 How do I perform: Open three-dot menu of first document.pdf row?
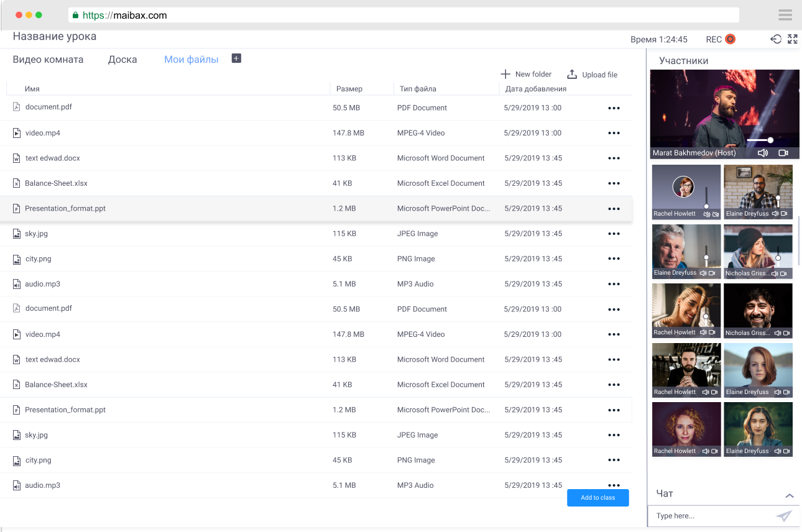coord(614,108)
